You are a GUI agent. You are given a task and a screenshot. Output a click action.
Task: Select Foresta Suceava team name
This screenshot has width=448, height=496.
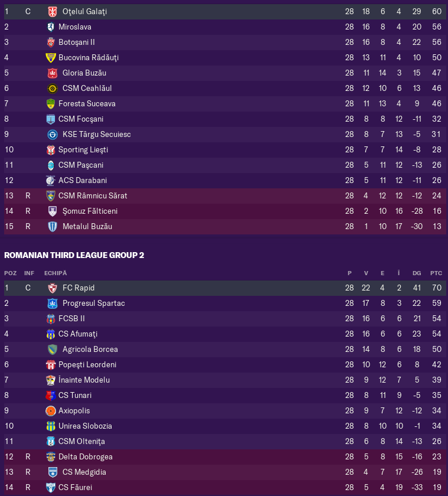87,104
